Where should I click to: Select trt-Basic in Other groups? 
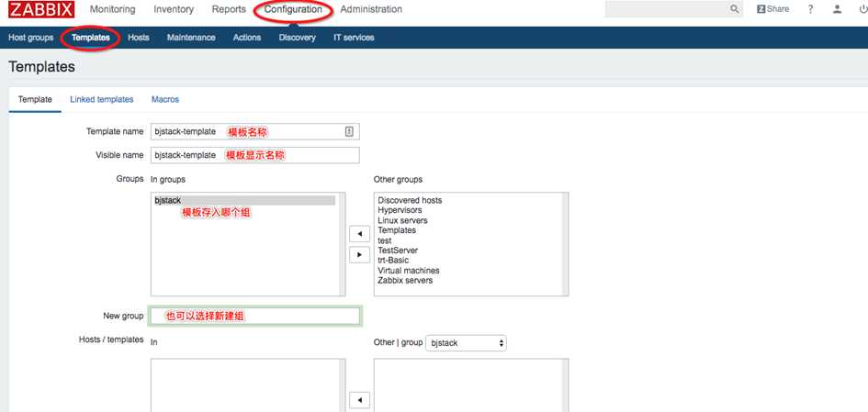tap(394, 261)
